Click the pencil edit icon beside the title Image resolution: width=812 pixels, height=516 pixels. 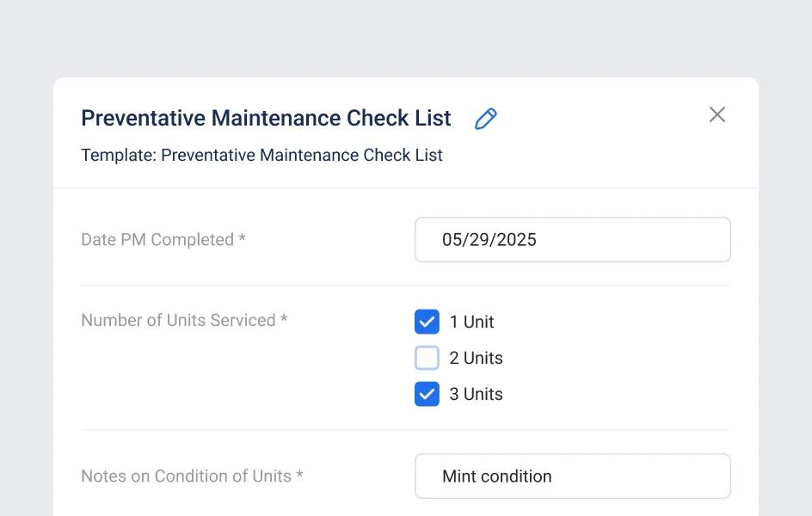pyautogui.click(x=486, y=119)
